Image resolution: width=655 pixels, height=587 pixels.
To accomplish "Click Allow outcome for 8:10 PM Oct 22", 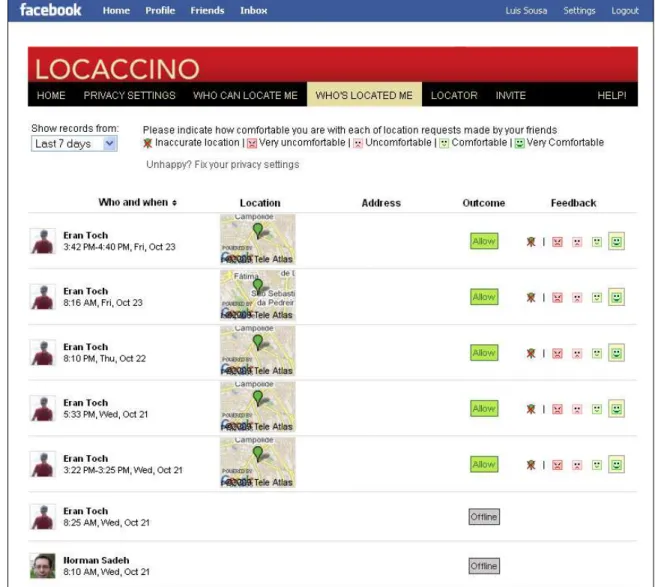I will coord(484,353).
